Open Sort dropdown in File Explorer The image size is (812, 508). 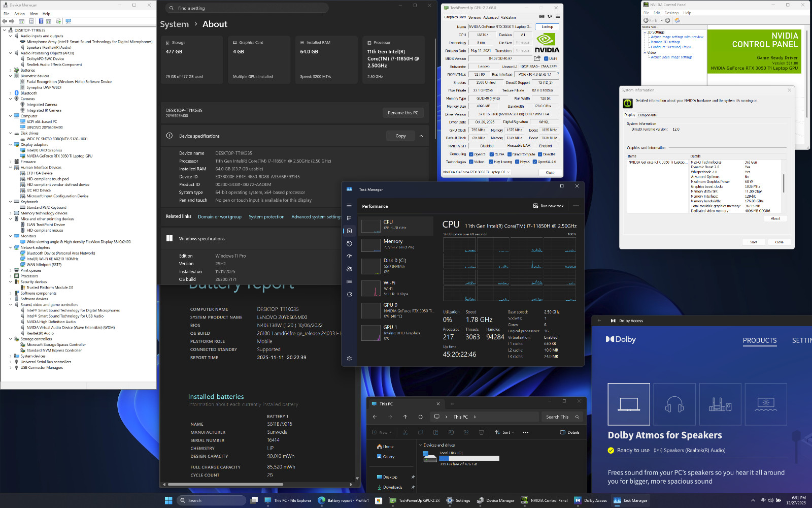[x=504, y=432]
